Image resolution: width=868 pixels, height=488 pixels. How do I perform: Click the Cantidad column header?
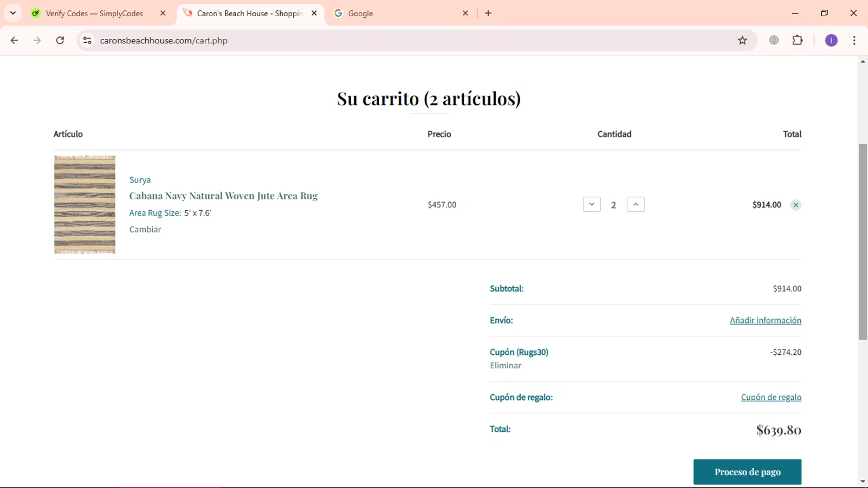(x=615, y=134)
